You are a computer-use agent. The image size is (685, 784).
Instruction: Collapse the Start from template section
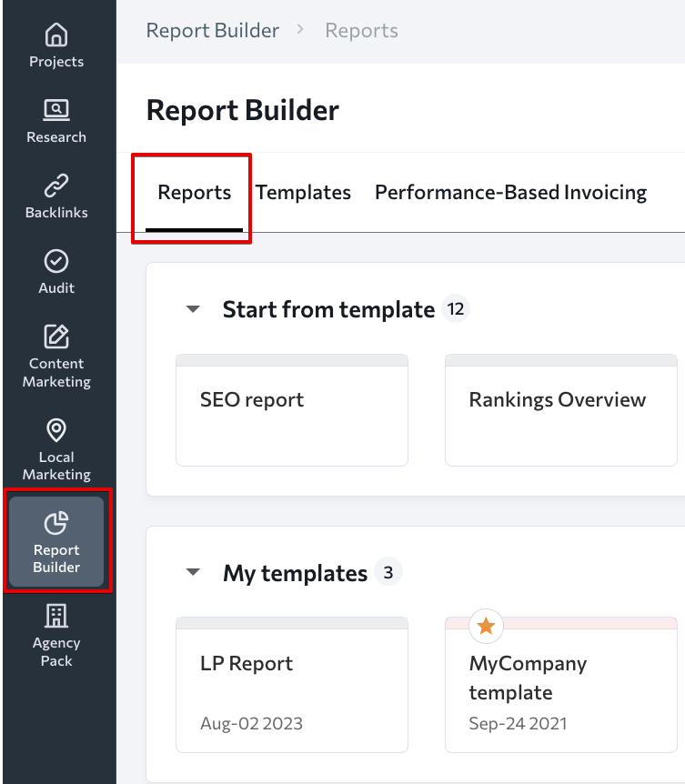coord(193,309)
